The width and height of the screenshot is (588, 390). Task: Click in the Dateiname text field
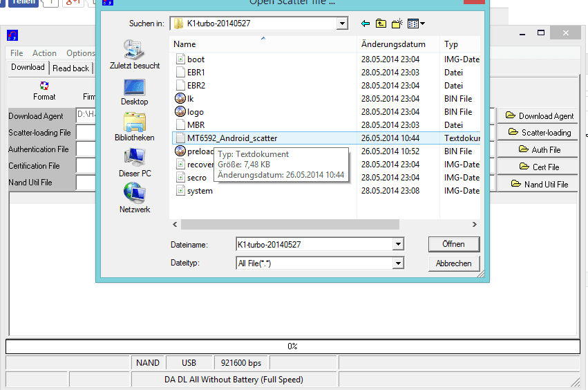point(314,244)
